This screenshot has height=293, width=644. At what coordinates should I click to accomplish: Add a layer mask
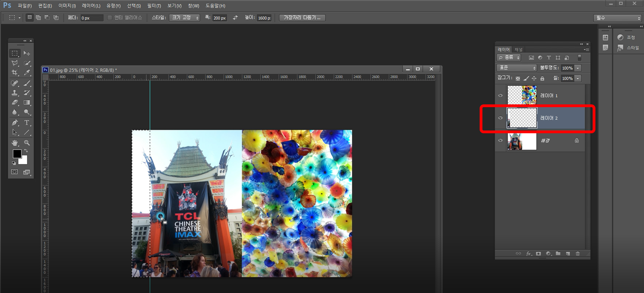(x=538, y=253)
